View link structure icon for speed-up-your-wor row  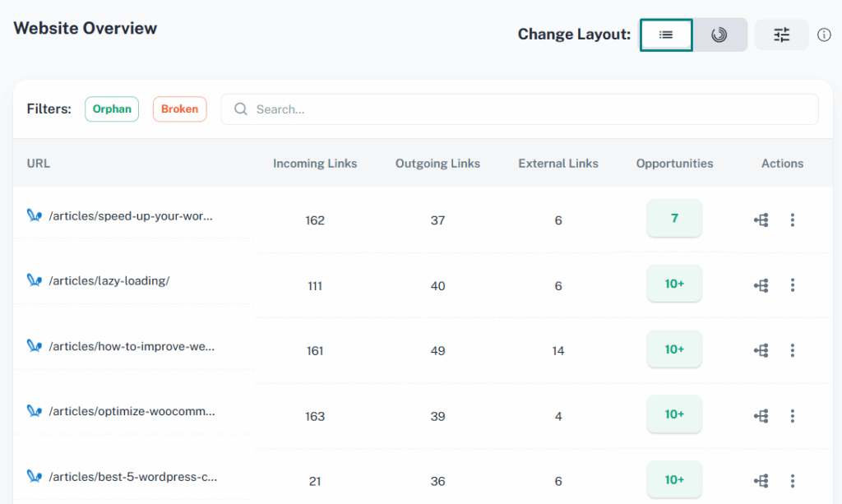click(761, 220)
